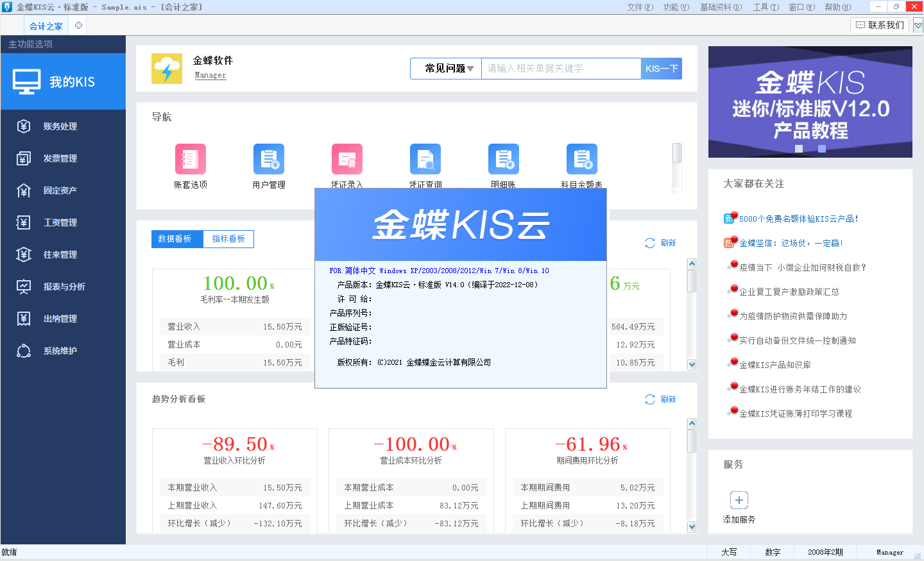Click the new-tab plus icon beside 会计之家
This screenshot has height=561, width=924.
[78, 26]
